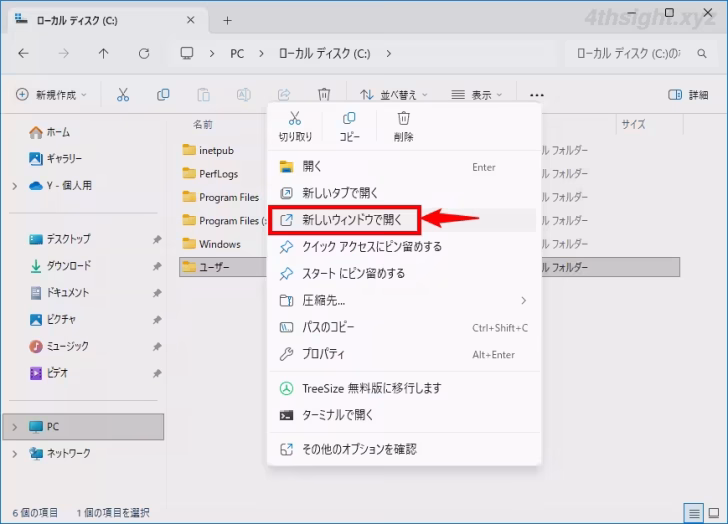This screenshot has height=524, width=728.
Task: Click the Forward navigation arrow
Action: (64, 54)
